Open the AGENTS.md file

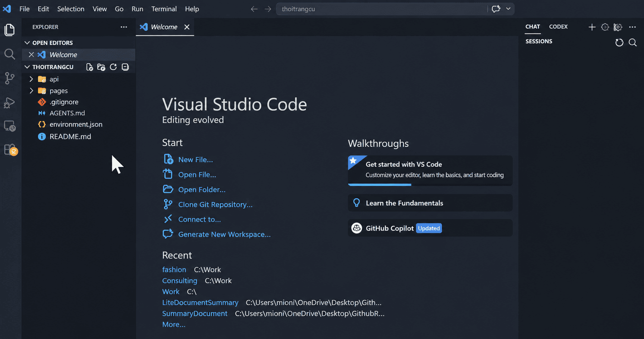(x=67, y=113)
